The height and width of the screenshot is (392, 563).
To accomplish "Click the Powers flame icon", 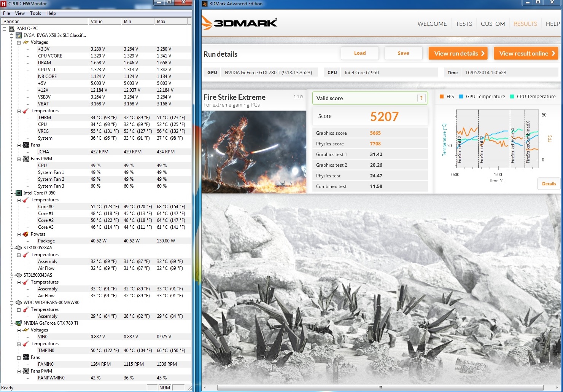I will [25, 234].
